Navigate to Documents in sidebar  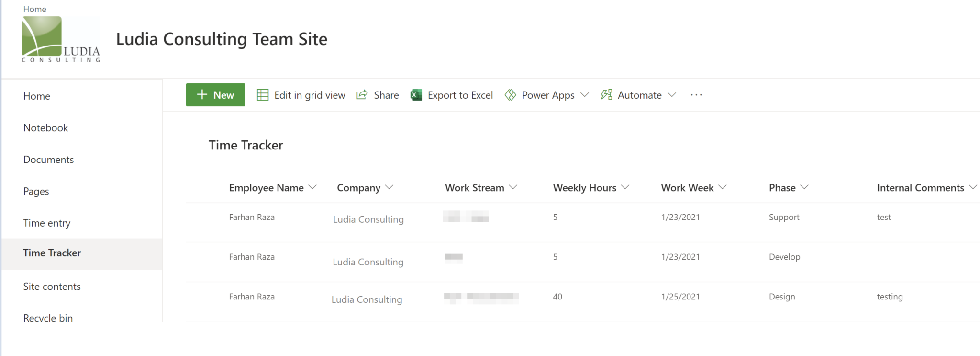click(x=48, y=160)
